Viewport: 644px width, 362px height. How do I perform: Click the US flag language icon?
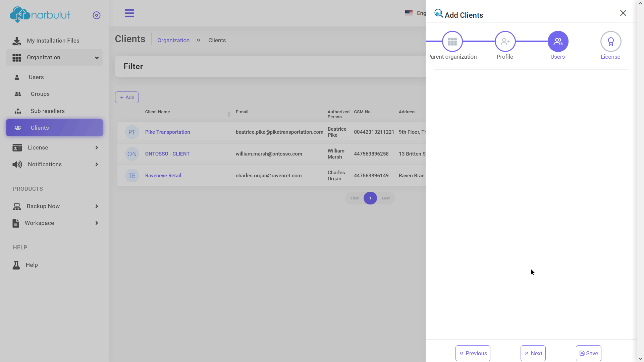click(x=409, y=13)
